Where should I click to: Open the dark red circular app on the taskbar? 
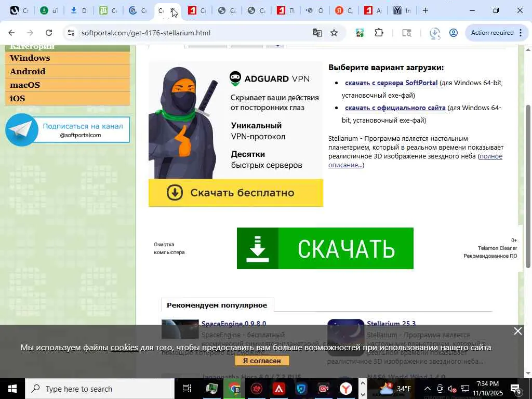tap(257, 389)
